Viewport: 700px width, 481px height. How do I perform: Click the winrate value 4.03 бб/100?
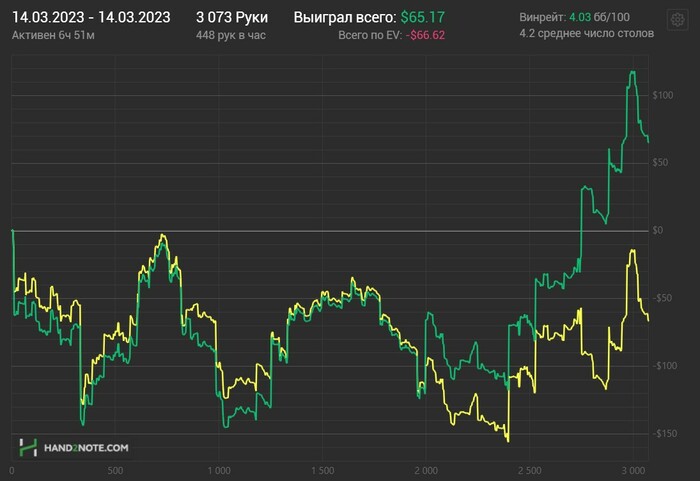[x=599, y=17]
